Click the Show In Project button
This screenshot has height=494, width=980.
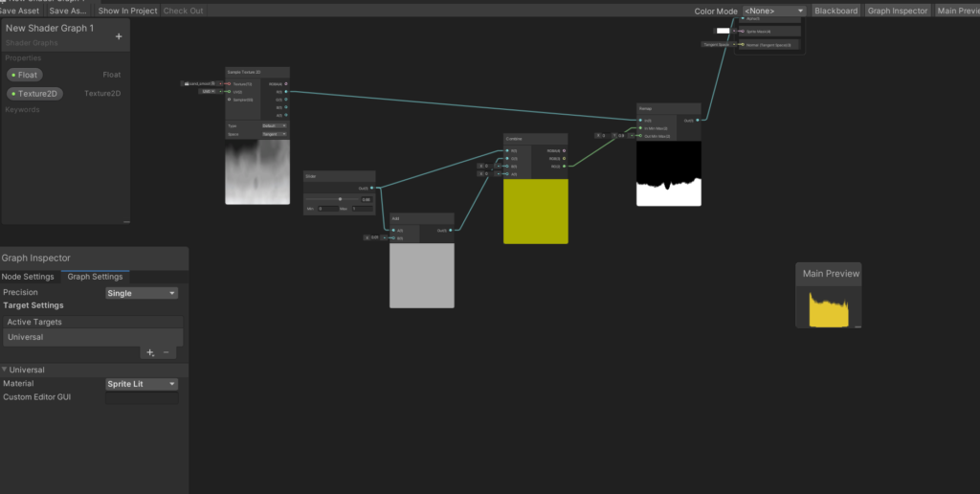pyautogui.click(x=127, y=11)
